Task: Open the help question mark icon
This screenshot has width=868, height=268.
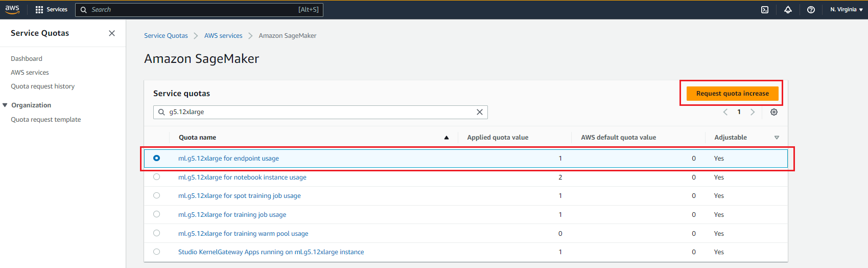Action: click(811, 9)
